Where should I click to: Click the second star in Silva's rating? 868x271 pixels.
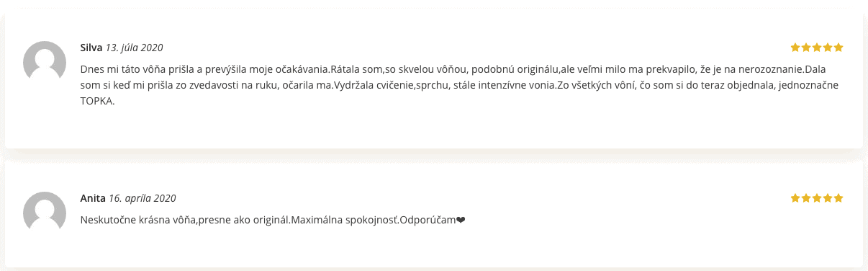click(806, 48)
